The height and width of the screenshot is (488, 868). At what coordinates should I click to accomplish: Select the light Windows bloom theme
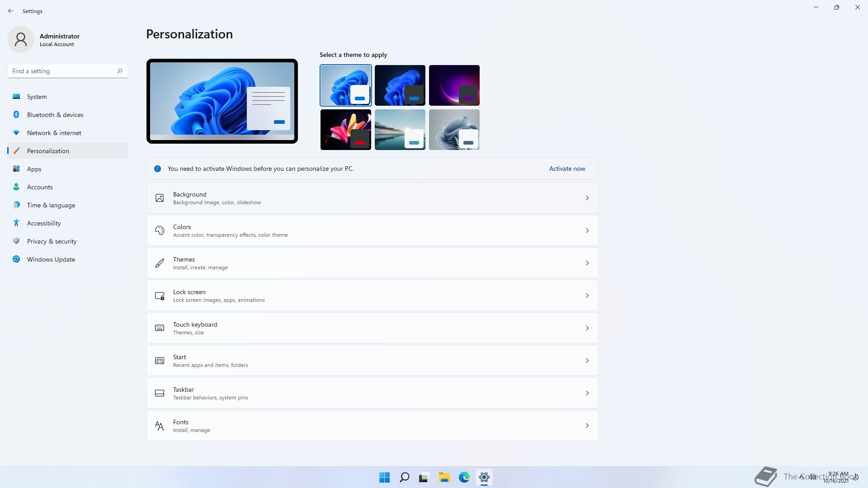tap(346, 85)
